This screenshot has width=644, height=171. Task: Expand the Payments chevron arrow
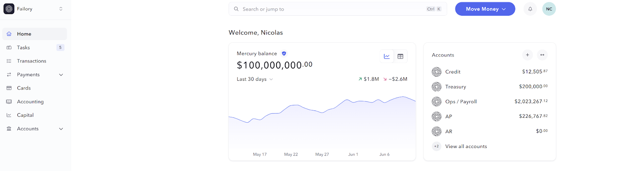[x=61, y=75]
